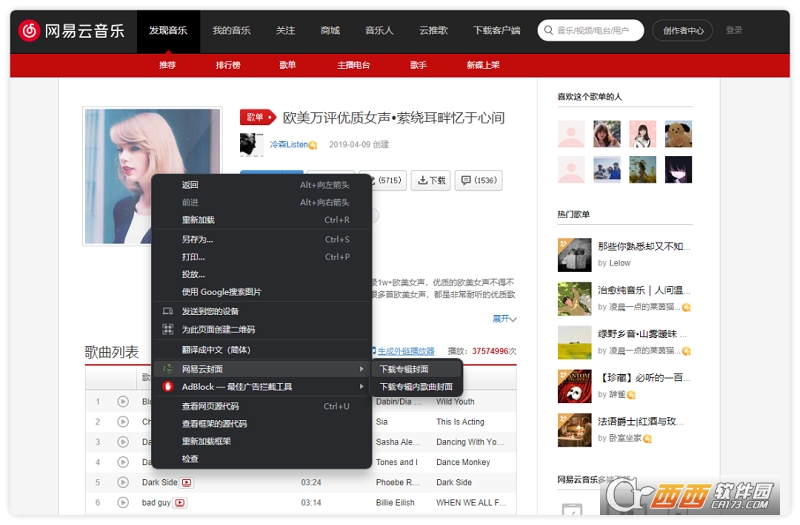Viewport: 800px width, 525px height.
Task: Choose 查看框架的源代码 menu item
Action: [x=261, y=423]
